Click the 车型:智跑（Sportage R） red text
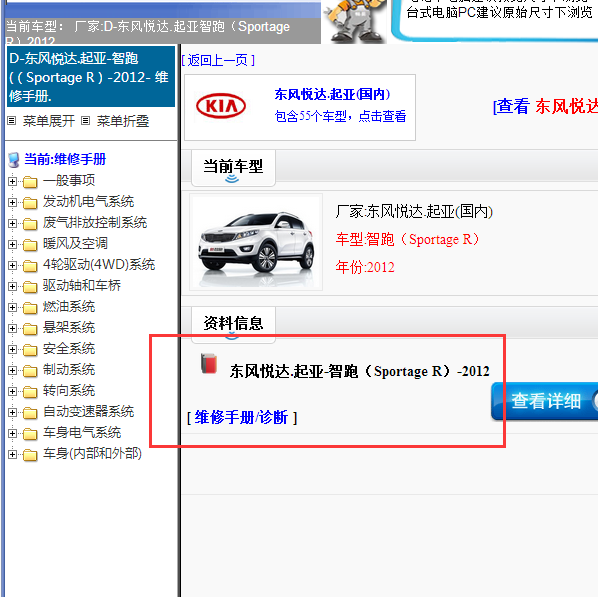 tap(407, 240)
